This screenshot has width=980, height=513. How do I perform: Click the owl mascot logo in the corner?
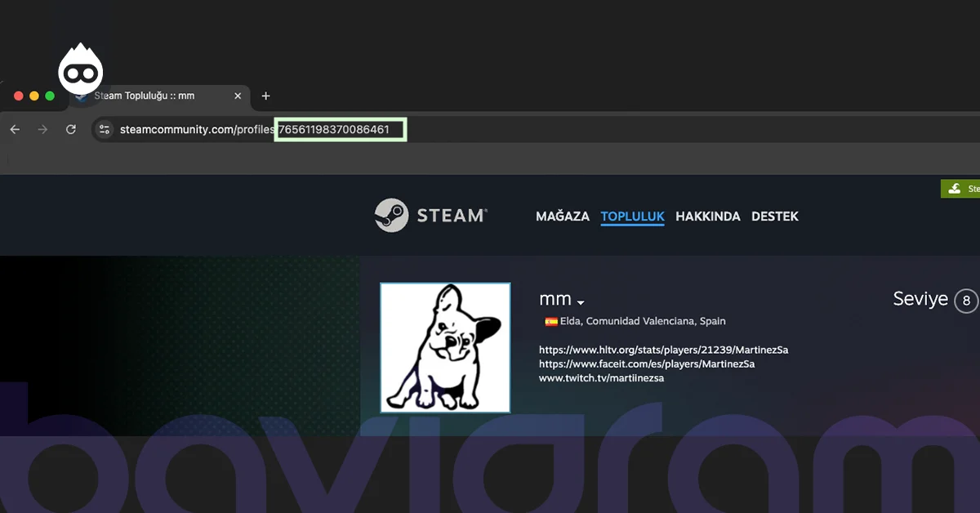(x=81, y=69)
